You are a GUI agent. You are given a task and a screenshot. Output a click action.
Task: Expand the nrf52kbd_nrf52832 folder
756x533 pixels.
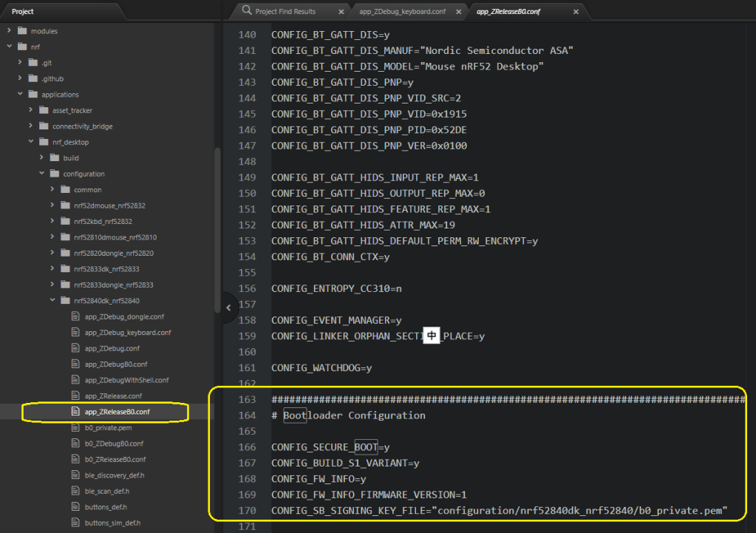pyautogui.click(x=52, y=222)
